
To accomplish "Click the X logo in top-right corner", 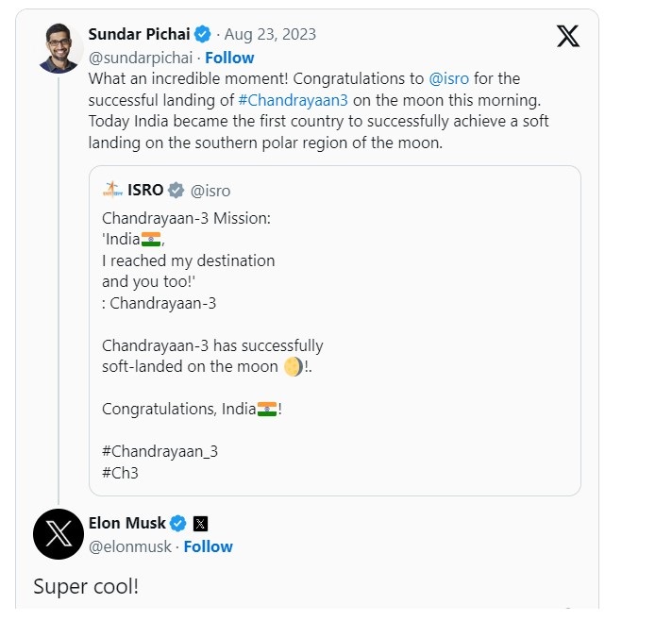I will [567, 36].
